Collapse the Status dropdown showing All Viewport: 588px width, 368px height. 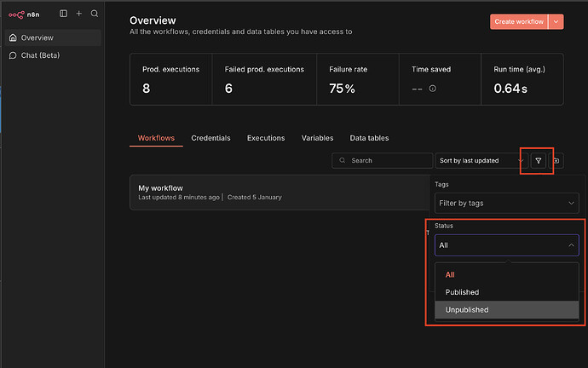tap(506, 245)
